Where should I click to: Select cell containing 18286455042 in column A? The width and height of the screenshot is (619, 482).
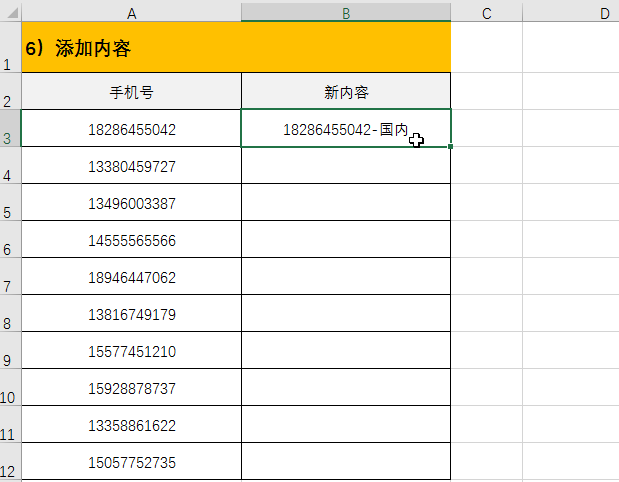coord(131,128)
